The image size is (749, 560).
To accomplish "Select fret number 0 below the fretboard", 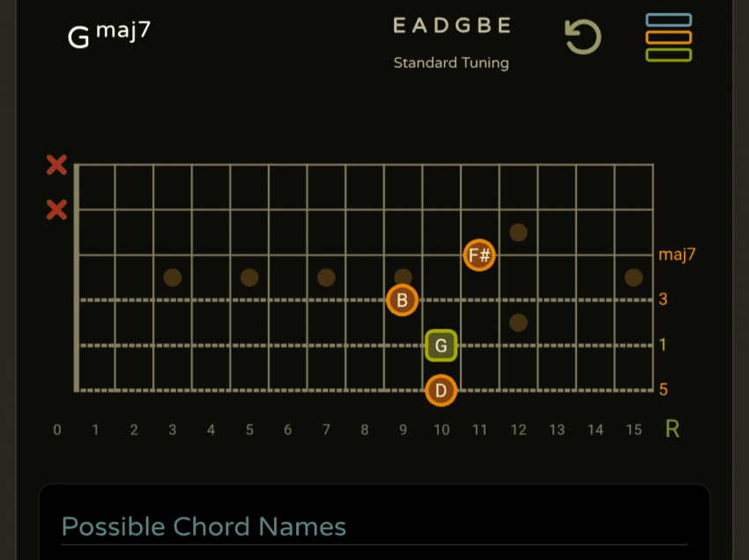I will click(x=57, y=430).
